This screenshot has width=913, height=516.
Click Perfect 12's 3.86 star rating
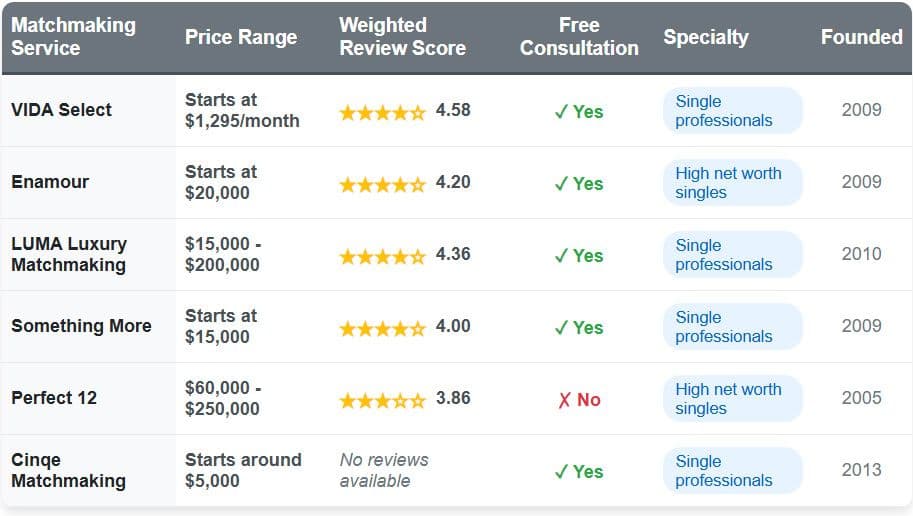click(x=383, y=400)
